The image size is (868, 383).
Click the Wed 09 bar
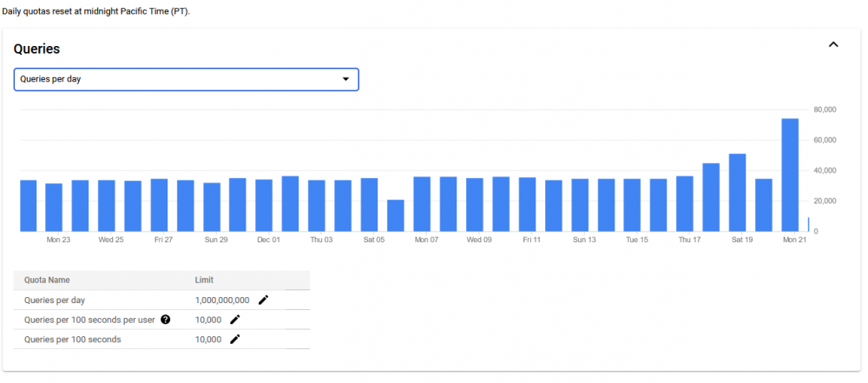coord(475,204)
